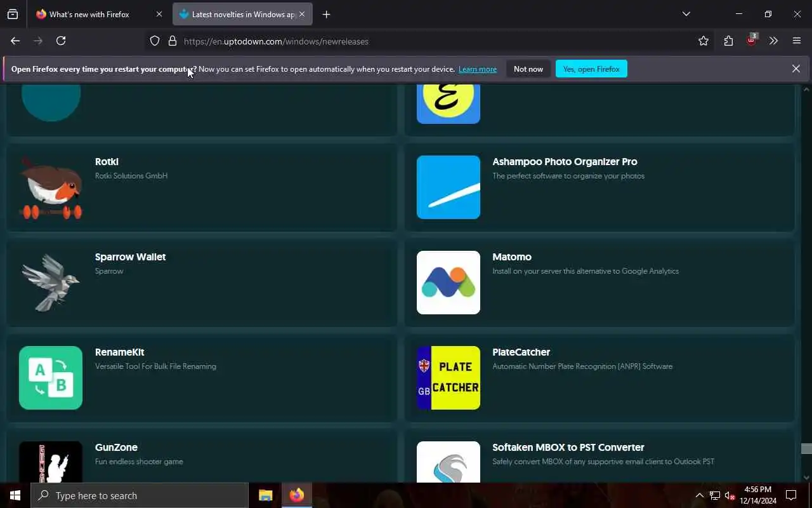Click the scrollbar up arrow

pyautogui.click(x=806, y=89)
